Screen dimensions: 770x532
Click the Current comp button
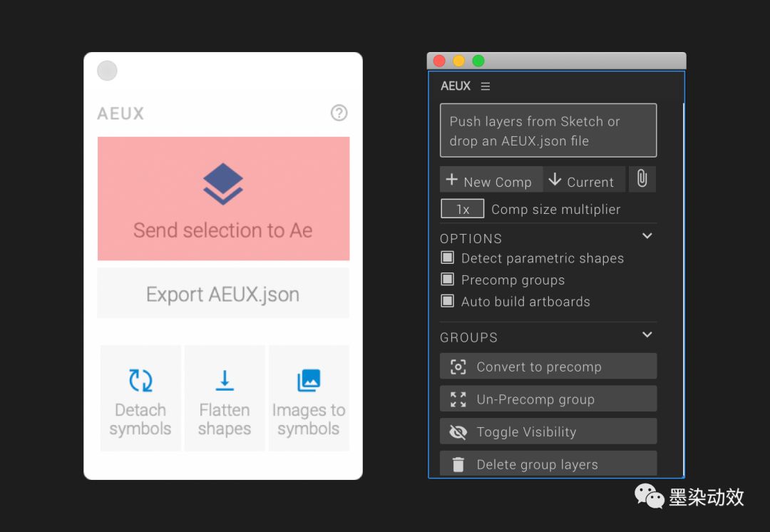pyautogui.click(x=584, y=179)
